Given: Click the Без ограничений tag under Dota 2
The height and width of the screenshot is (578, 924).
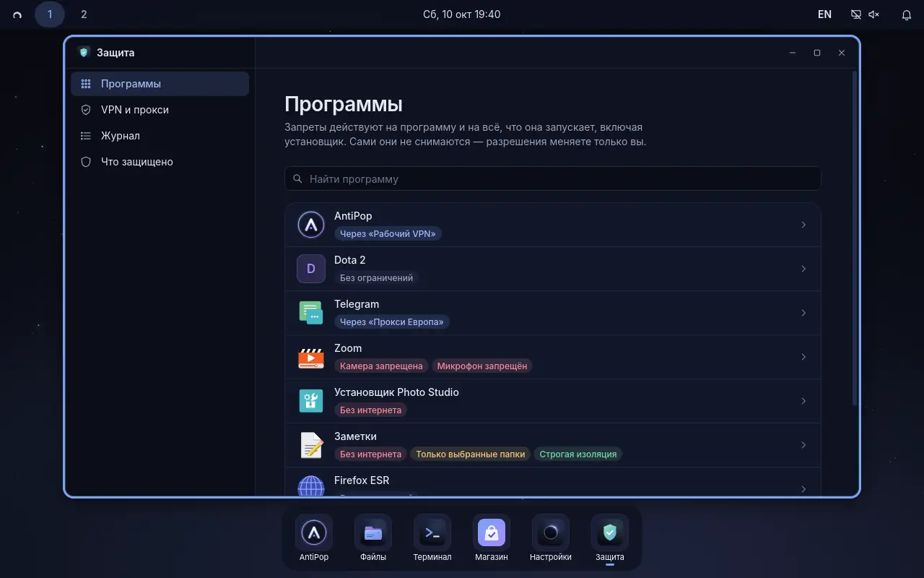Looking at the screenshot, I should [377, 278].
